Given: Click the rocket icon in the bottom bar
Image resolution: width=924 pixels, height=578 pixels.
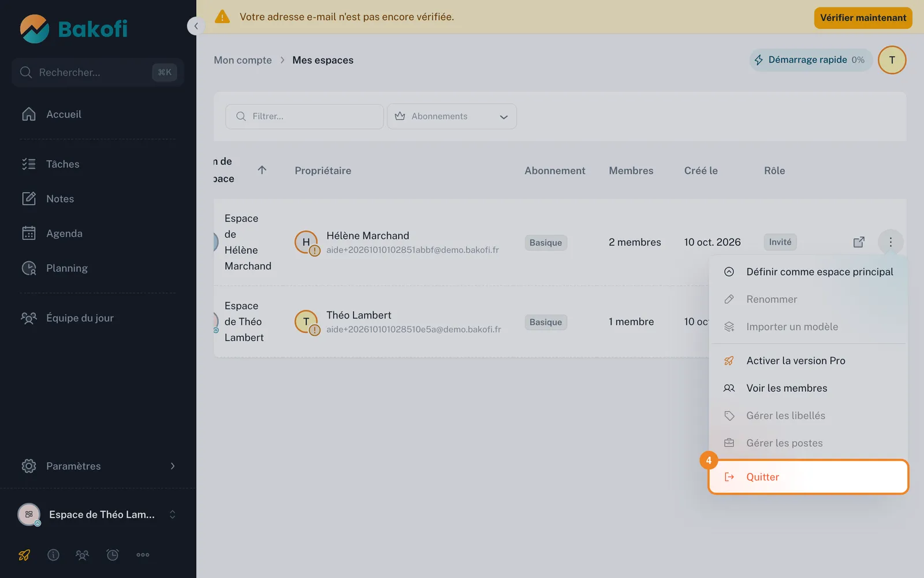Looking at the screenshot, I should (24, 555).
